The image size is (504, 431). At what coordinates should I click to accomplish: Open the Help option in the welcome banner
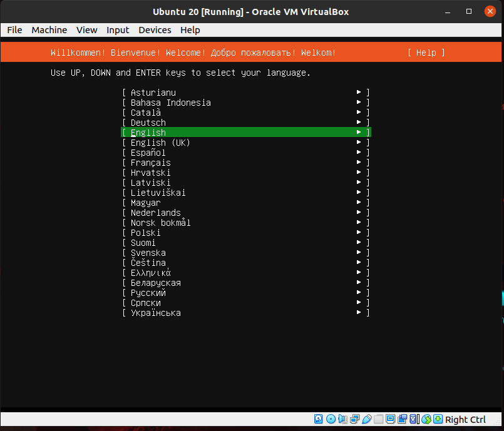426,53
